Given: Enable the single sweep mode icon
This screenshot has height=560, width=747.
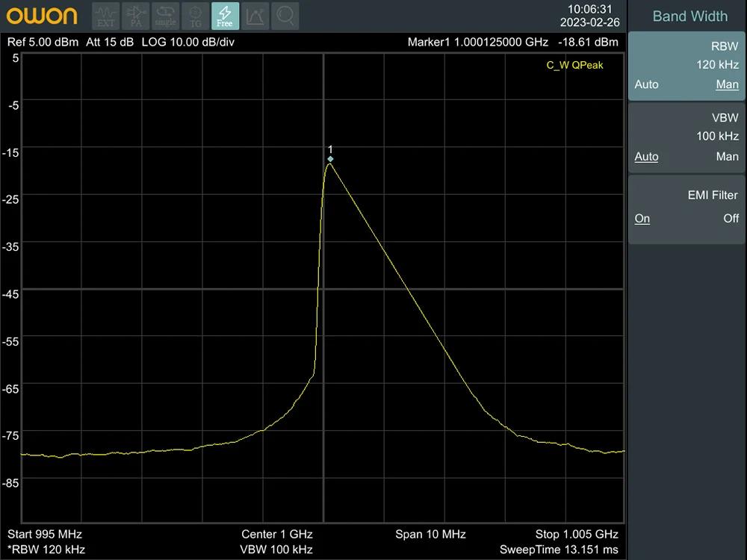Looking at the screenshot, I should tap(166, 16).
